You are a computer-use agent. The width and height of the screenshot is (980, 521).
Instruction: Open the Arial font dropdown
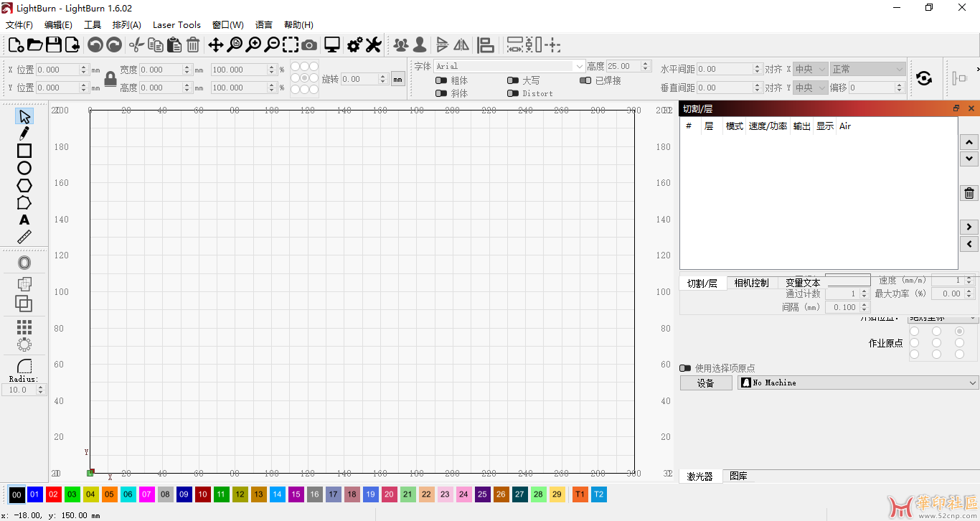tap(510, 66)
